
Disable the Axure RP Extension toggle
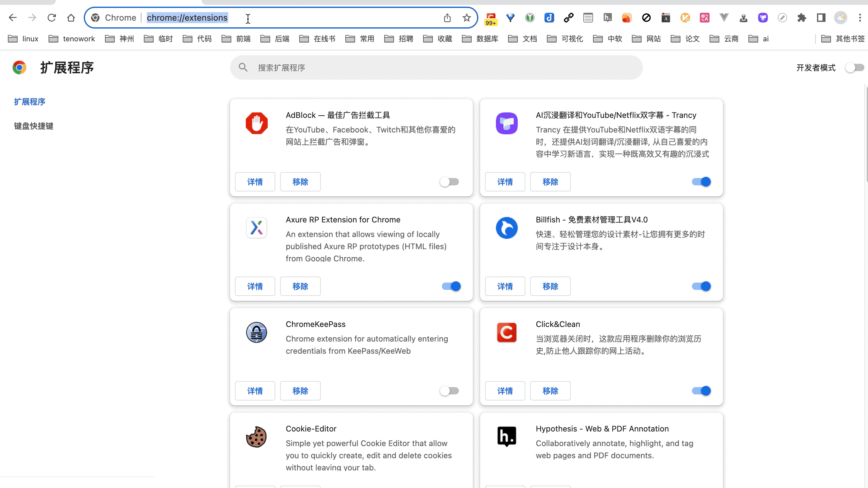[x=451, y=286]
